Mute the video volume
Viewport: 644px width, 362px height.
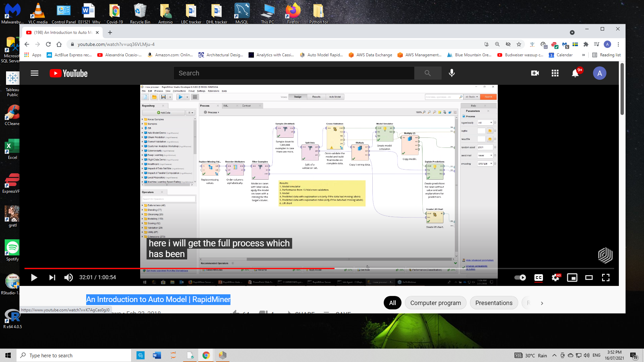point(68,278)
